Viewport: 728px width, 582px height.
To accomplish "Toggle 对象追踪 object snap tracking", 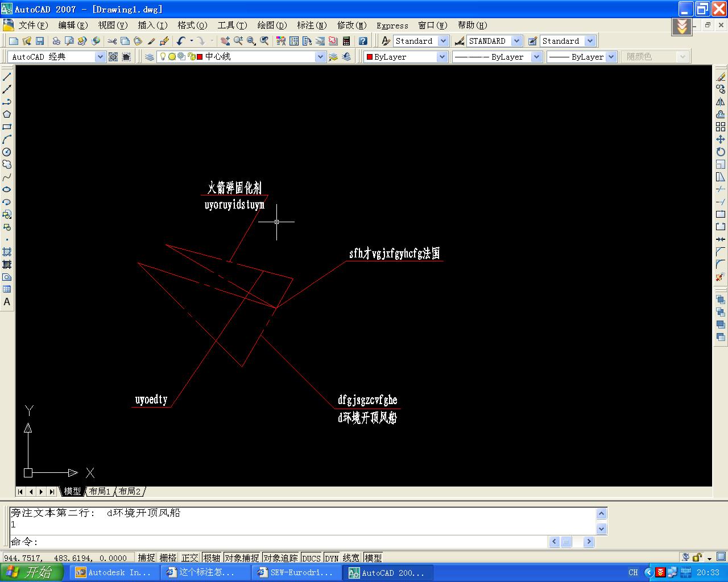I will 280,558.
